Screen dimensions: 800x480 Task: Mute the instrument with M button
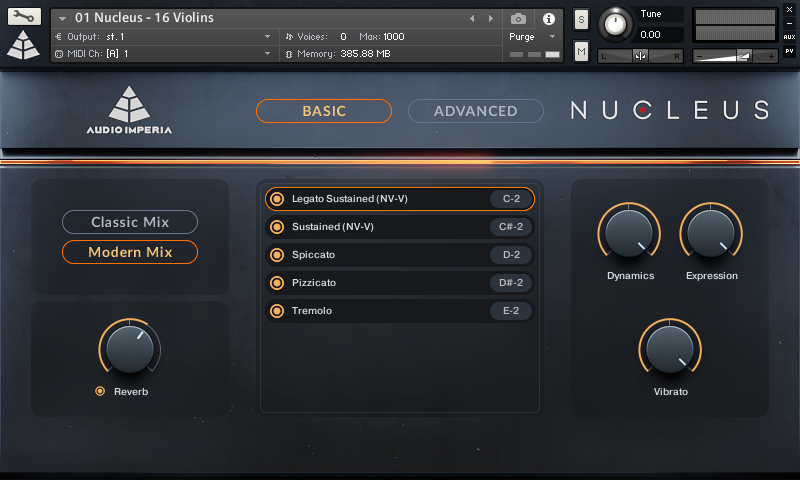581,51
